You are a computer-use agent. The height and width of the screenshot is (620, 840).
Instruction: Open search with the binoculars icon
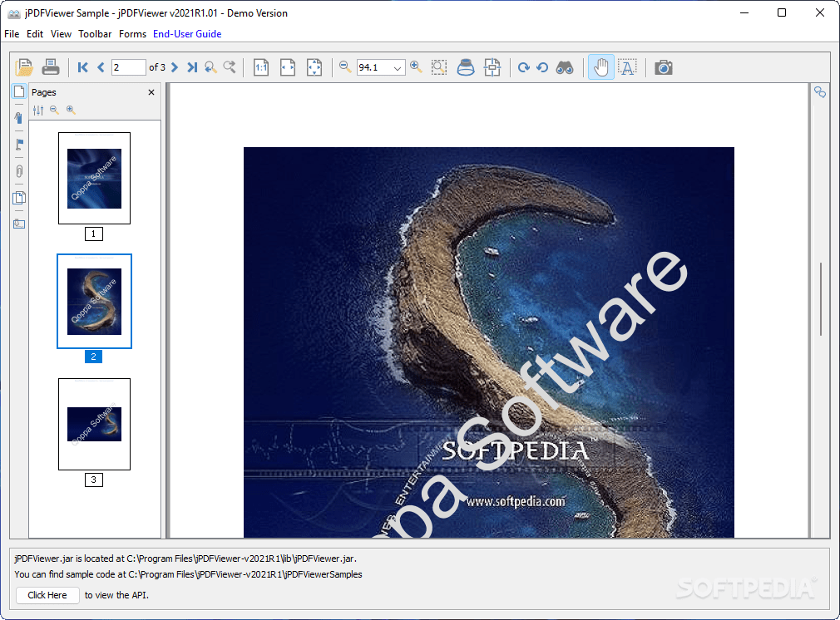(x=565, y=67)
